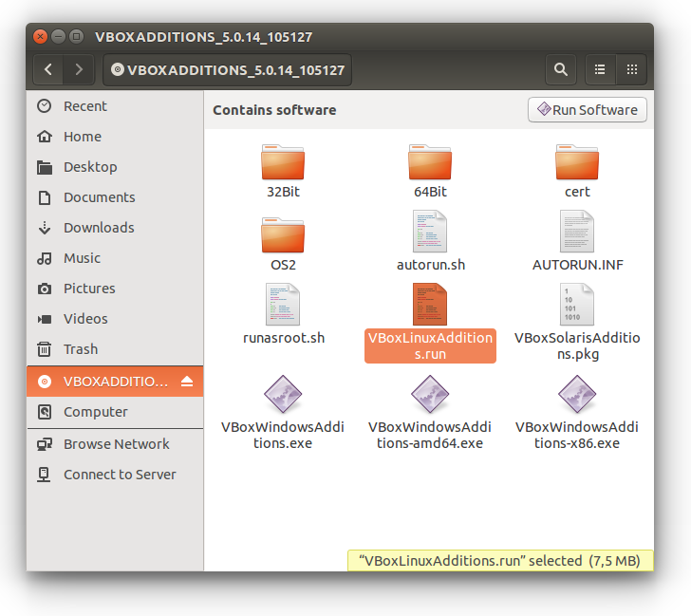Select the VBoxSolarisAdditions.pkg file icon

click(x=577, y=305)
